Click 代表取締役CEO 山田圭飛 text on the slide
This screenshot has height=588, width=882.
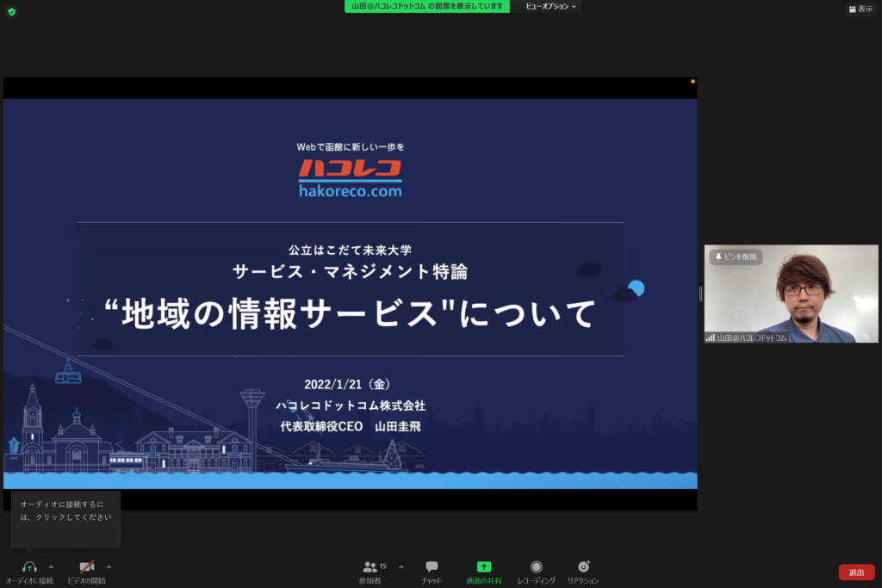[351, 427]
